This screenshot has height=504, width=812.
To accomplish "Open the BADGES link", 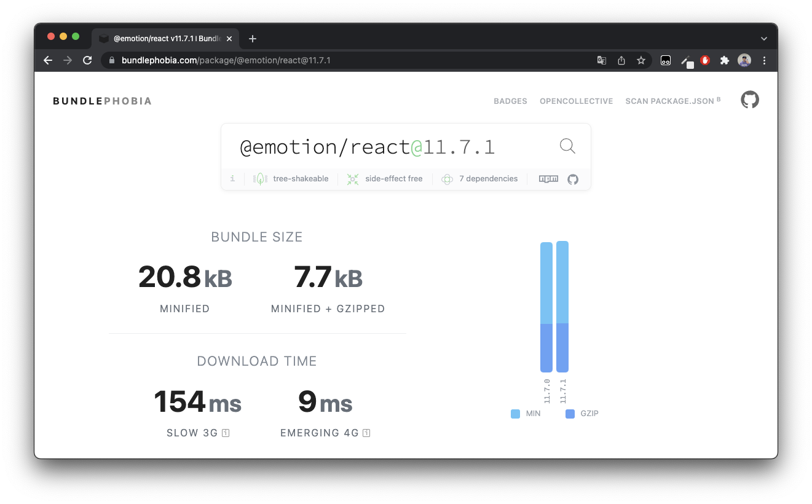I will [510, 101].
